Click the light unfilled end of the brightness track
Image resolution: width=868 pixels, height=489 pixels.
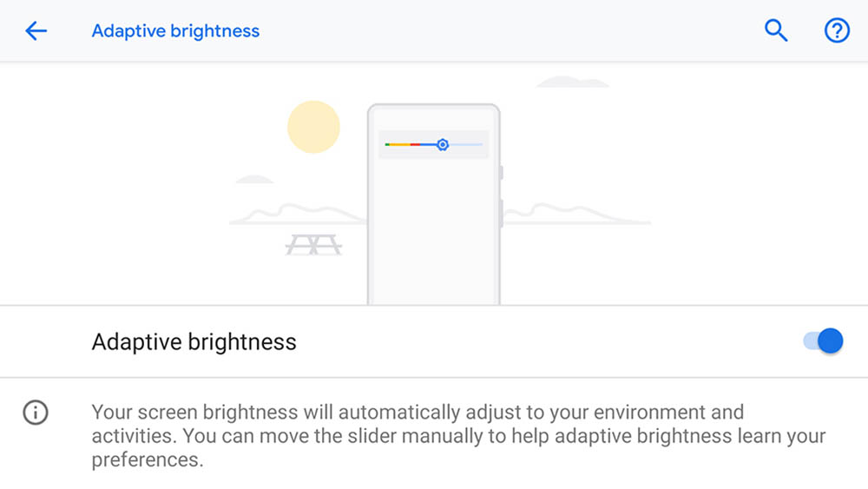point(465,144)
